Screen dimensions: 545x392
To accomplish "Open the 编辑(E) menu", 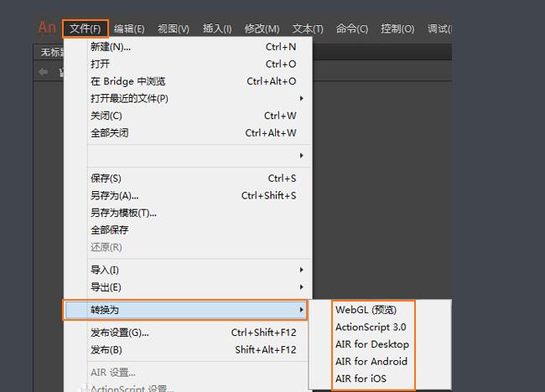I will [129, 28].
